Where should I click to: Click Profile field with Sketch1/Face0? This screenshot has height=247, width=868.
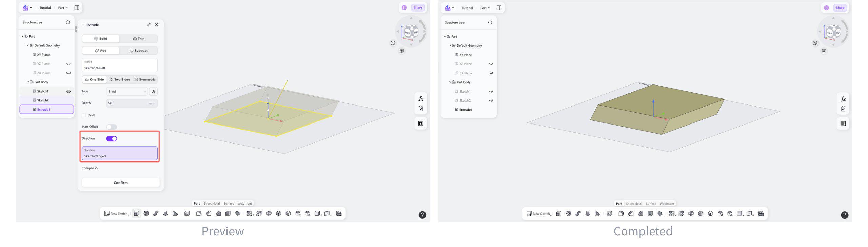point(119,65)
